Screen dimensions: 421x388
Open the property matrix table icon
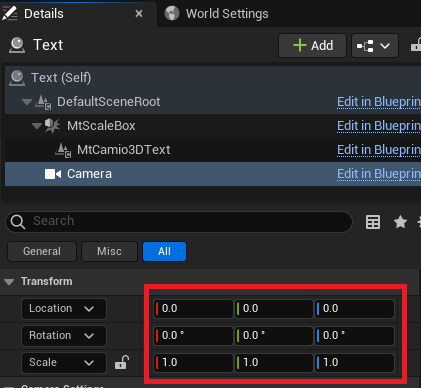pos(373,222)
